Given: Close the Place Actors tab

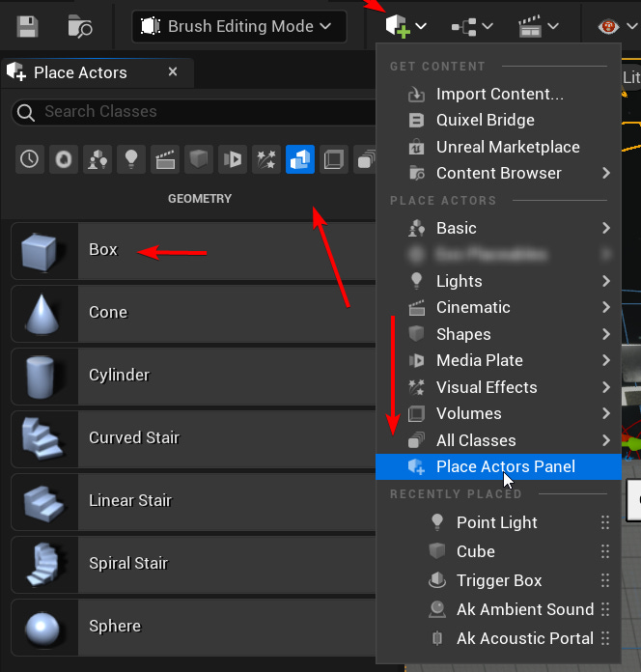Looking at the screenshot, I should click(173, 71).
